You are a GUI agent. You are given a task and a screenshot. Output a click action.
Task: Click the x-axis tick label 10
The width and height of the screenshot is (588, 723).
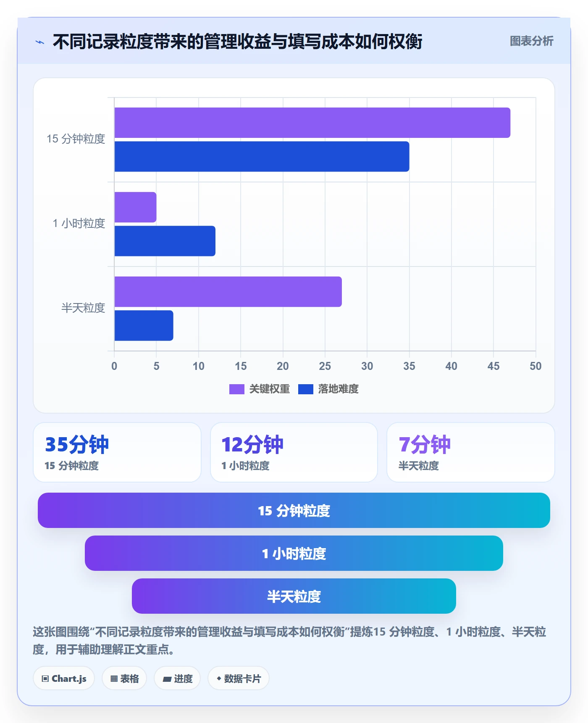click(x=198, y=366)
